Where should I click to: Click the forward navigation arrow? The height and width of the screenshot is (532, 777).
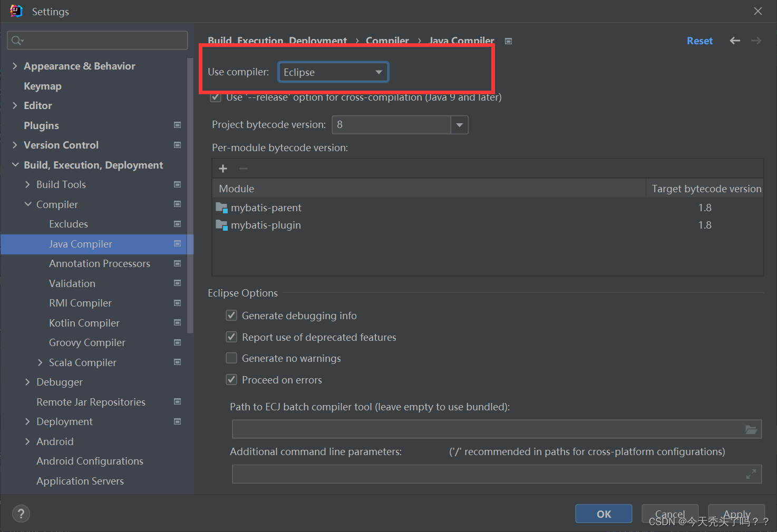point(756,40)
